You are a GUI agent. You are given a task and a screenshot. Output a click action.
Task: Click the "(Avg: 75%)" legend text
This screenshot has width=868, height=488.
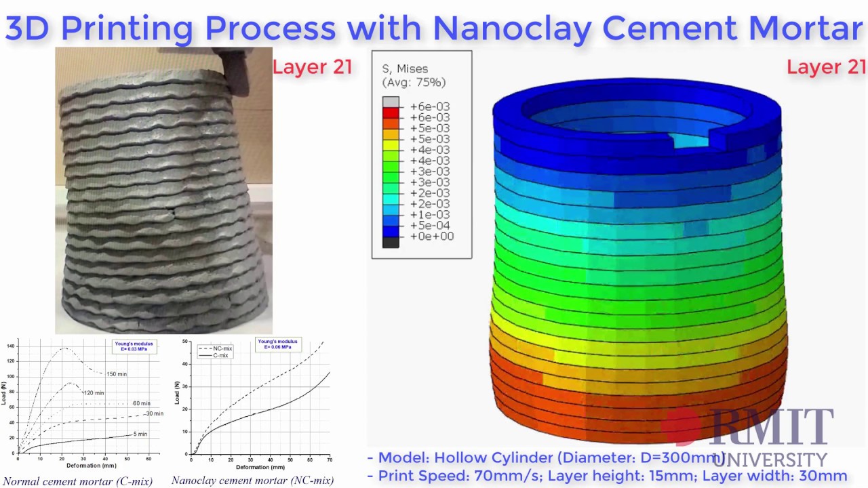click(414, 83)
